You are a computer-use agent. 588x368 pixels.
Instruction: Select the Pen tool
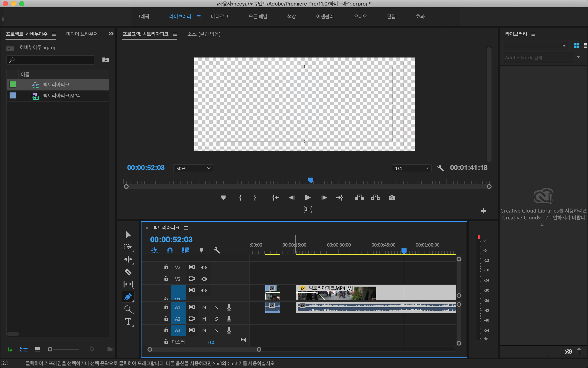(128, 297)
